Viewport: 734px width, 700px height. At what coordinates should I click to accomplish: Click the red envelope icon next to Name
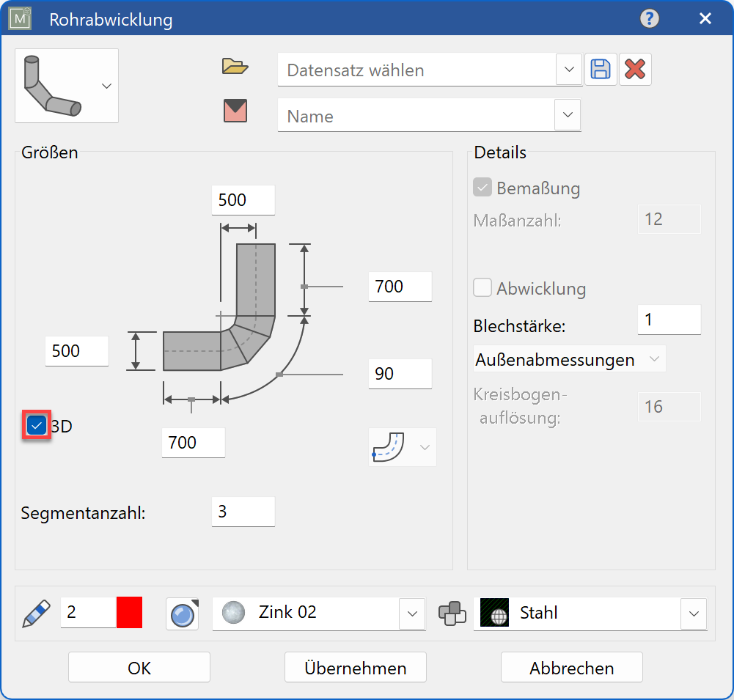237,110
